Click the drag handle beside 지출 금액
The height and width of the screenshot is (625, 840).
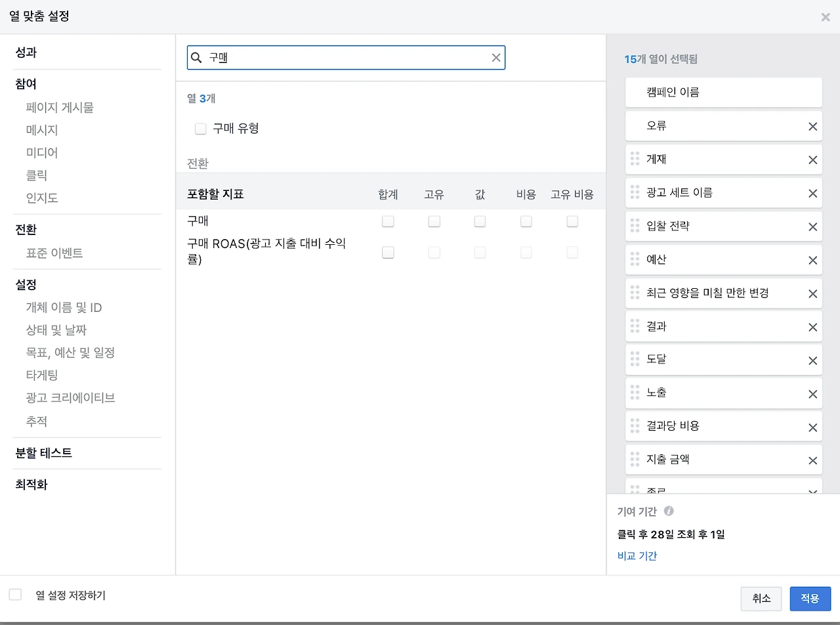click(x=635, y=460)
